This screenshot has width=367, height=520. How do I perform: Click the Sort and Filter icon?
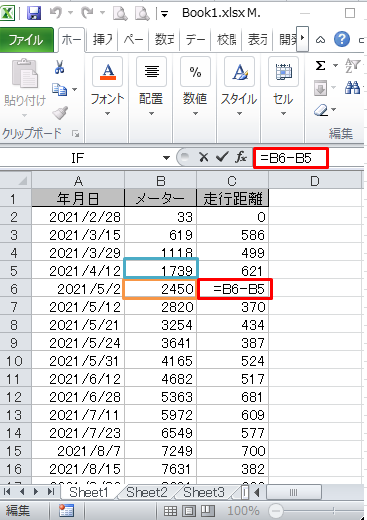click(352, 66)
